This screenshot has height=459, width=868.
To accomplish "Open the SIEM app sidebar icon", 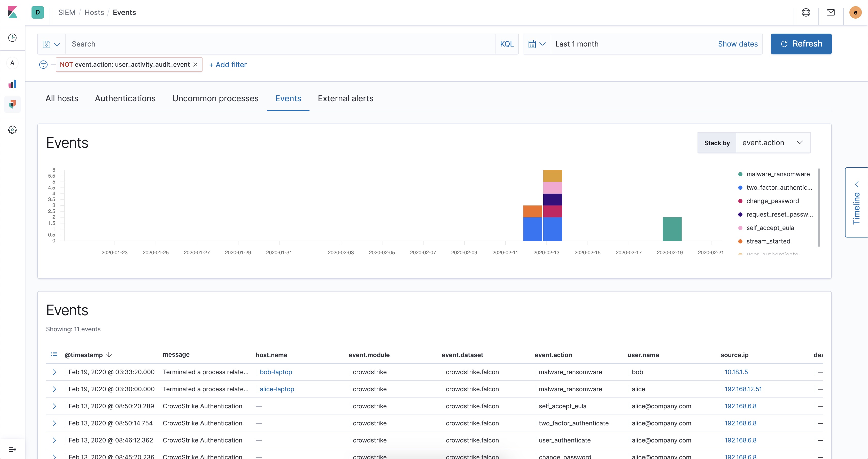I will coord(12,104).
